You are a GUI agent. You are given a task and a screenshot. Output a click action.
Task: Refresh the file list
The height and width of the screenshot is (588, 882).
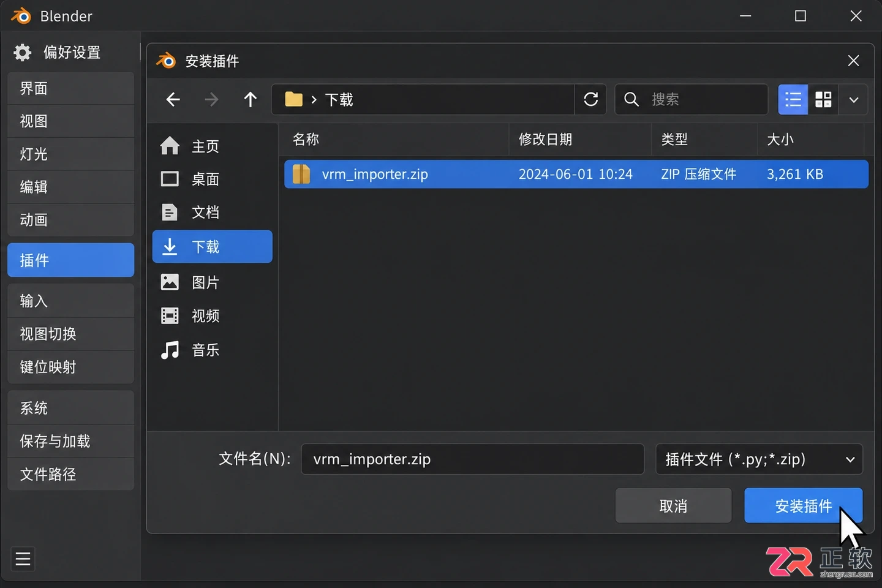591,99
